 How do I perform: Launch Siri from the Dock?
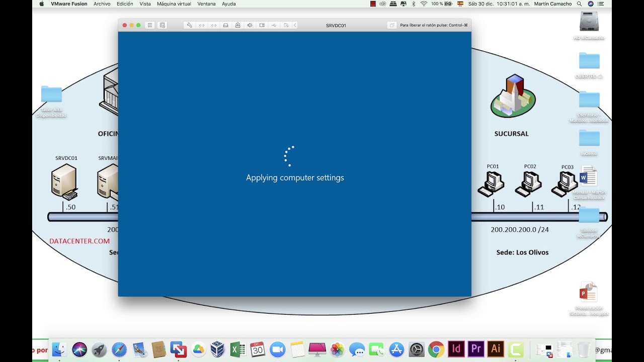tap(79, 349)
